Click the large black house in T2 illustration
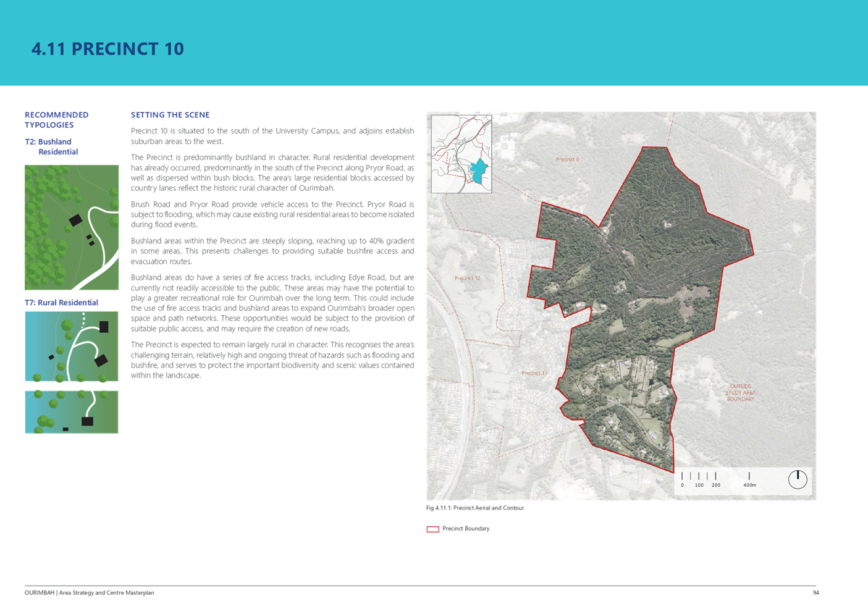Viewport: 868px width, 614px height. point(75,220)
